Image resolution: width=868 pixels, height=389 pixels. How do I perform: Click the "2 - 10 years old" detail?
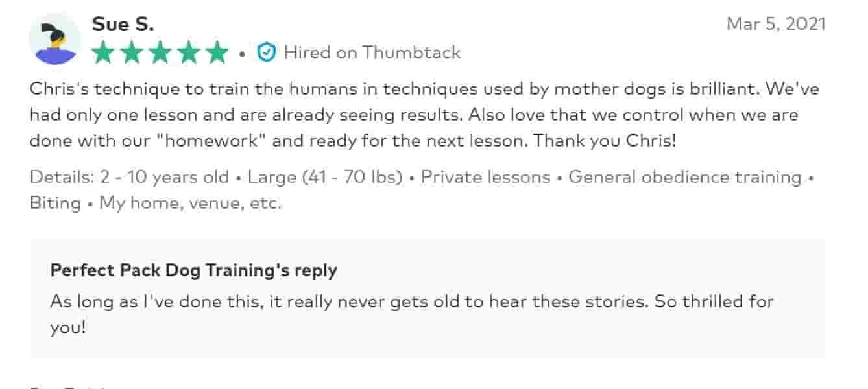(164, 177)
